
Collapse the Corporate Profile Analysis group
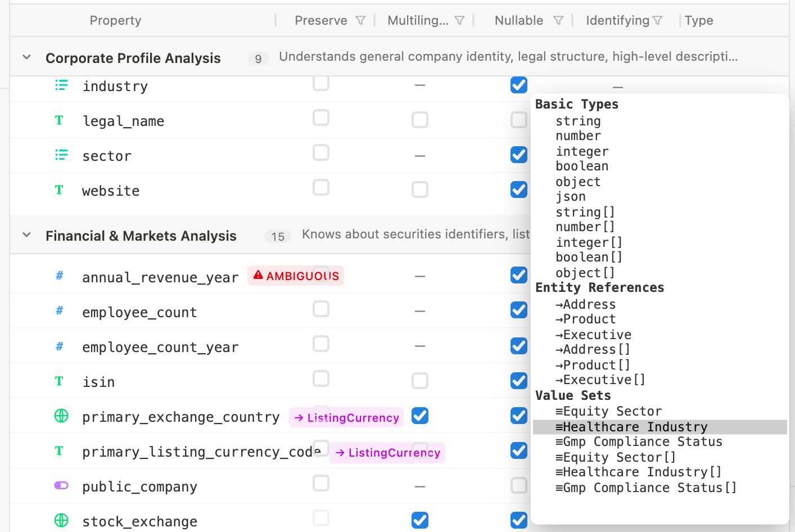[x=26, y=57]
